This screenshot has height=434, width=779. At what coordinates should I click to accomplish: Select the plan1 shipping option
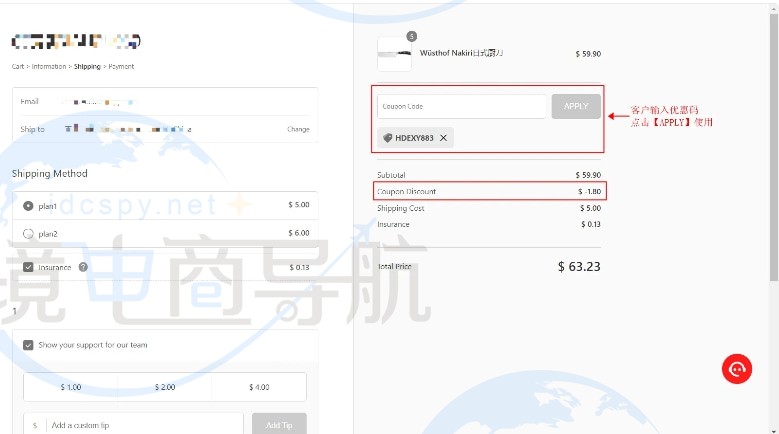click(28, 206)
